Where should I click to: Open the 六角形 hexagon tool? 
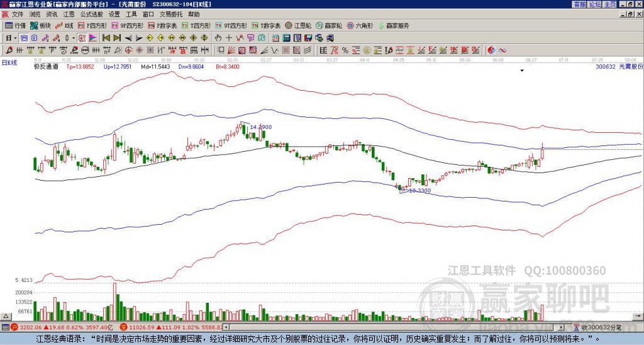(360, 25)
